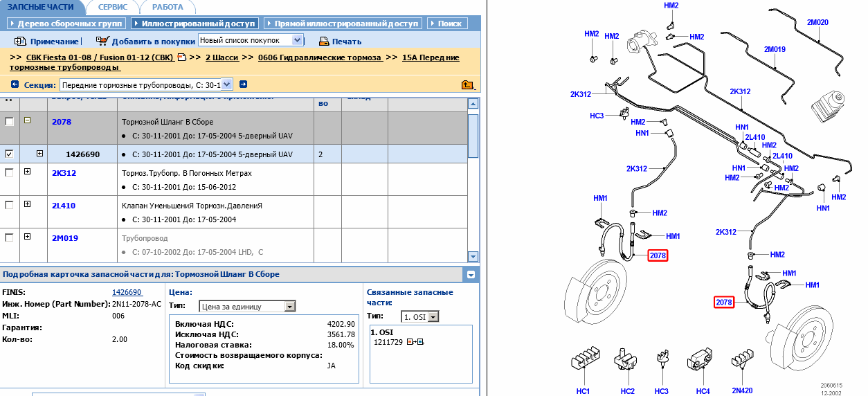This screenshot has width=868, height=396.
Task: Select the lower red-boxed 2078 callout in diagram
Action: pos(724,303)
